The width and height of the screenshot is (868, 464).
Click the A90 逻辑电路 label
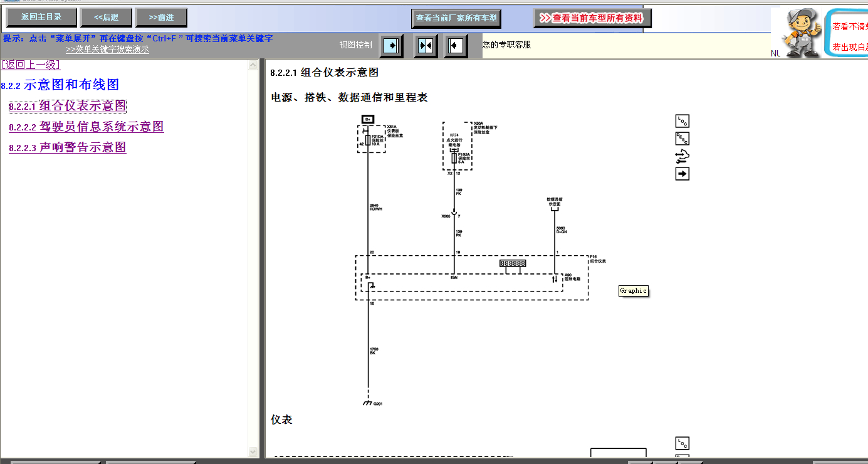pos(572,277)
